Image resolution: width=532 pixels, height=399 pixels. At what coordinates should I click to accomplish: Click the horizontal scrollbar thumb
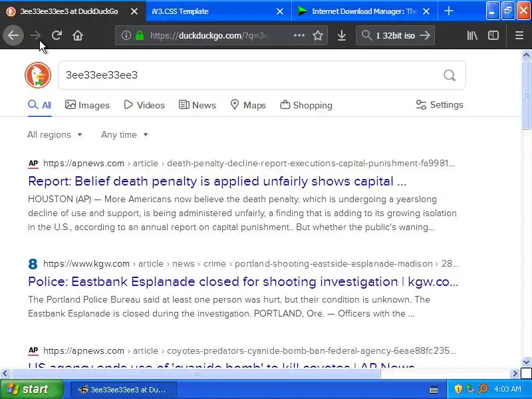pos(196,374)
